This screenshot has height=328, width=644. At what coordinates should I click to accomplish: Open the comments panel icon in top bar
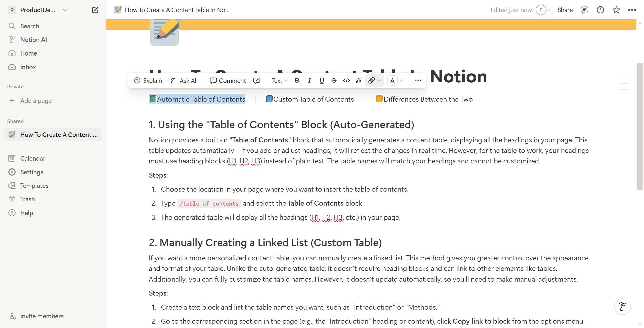[584, 10]
